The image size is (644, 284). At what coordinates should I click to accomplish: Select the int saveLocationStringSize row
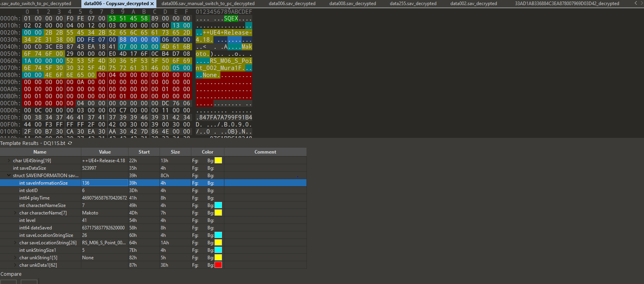[153, 235]
